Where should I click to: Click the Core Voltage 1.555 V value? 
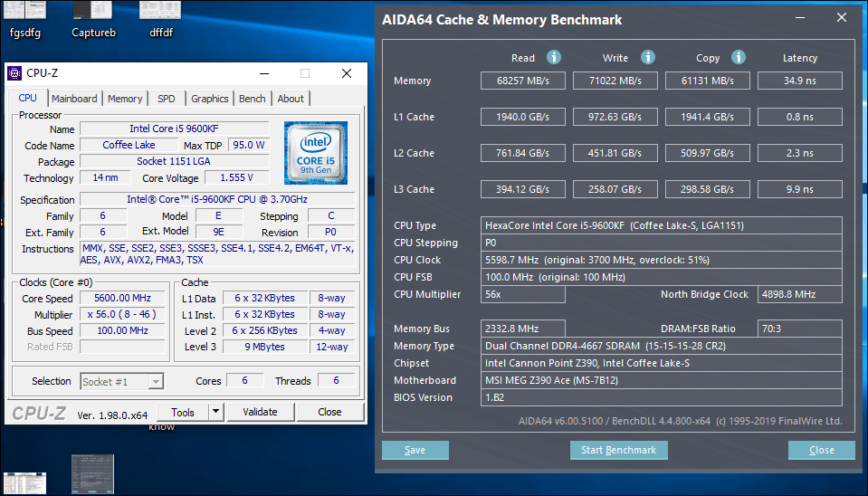236,177
